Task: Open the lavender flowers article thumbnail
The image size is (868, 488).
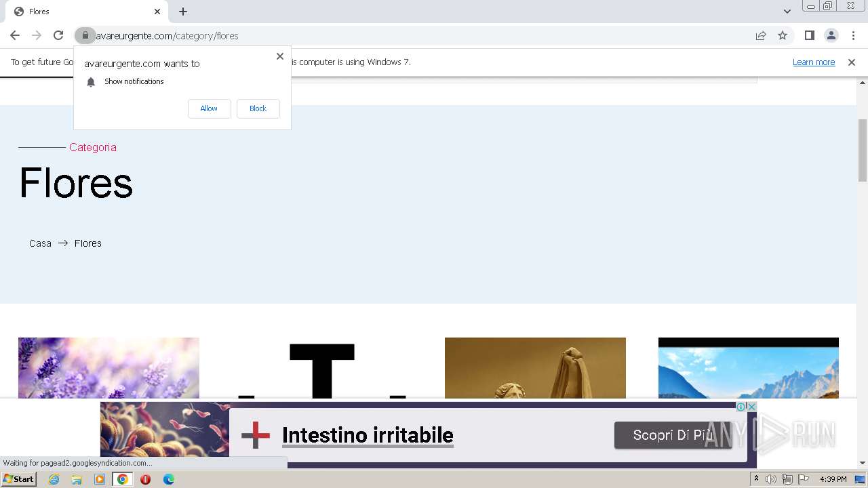Action: tap(108, 368)
